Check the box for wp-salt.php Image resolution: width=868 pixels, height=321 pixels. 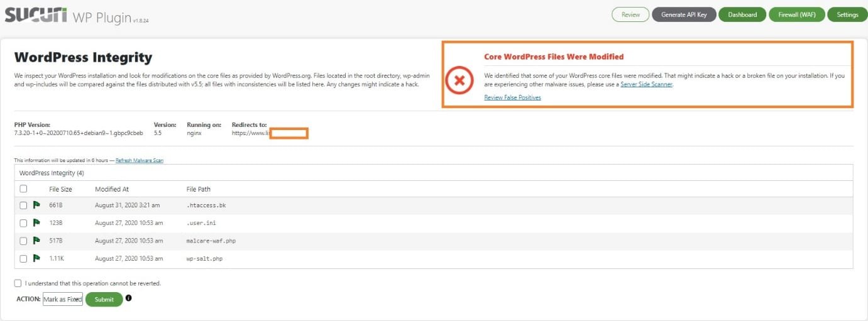[23, 258]
